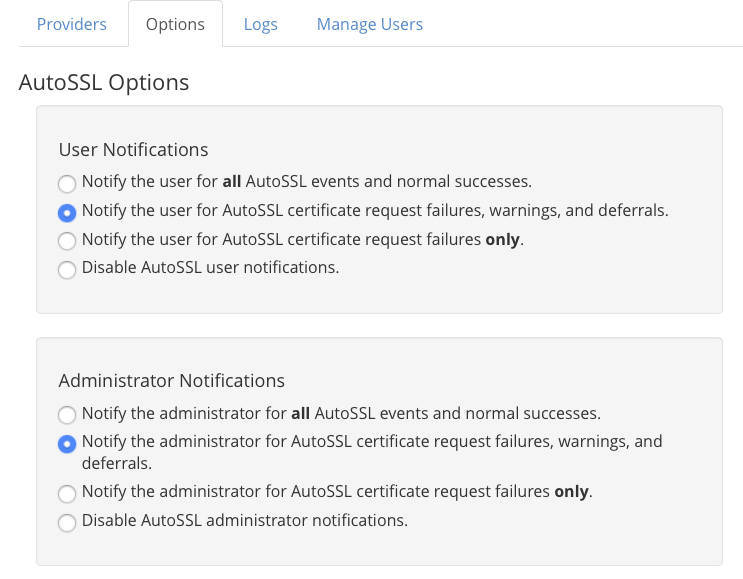743x579 pixels.
Task: Click label 'Notify the user for all AutoSSL events'
Action: tap(306, 182)
